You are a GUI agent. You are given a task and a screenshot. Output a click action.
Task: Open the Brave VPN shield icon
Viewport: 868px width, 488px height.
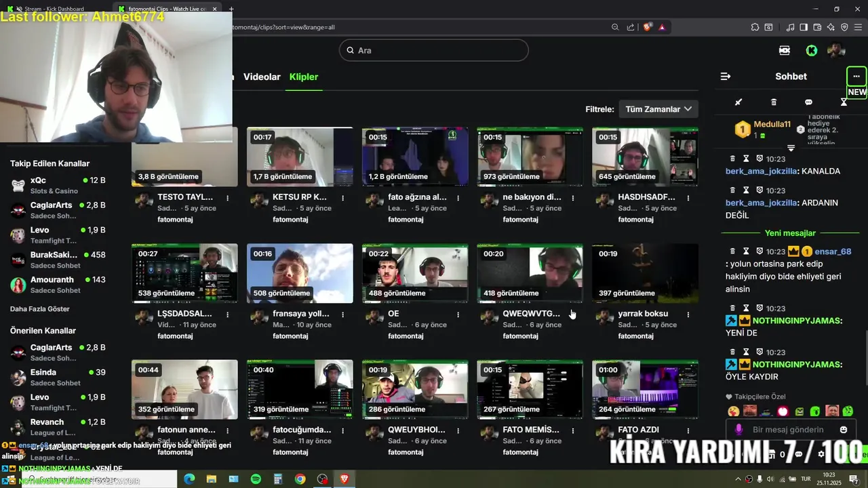click(x=844, y=27)
